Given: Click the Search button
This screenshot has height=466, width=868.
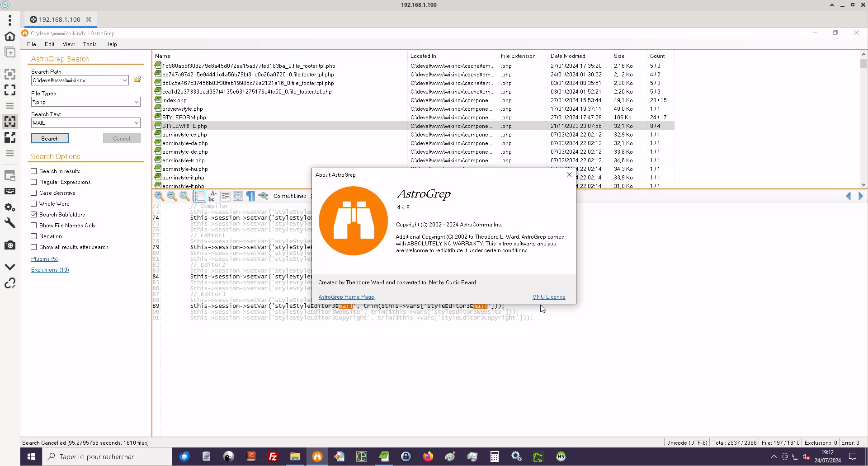Looking at the screenshot, I should pyautogui.click(x=50, y=138).
